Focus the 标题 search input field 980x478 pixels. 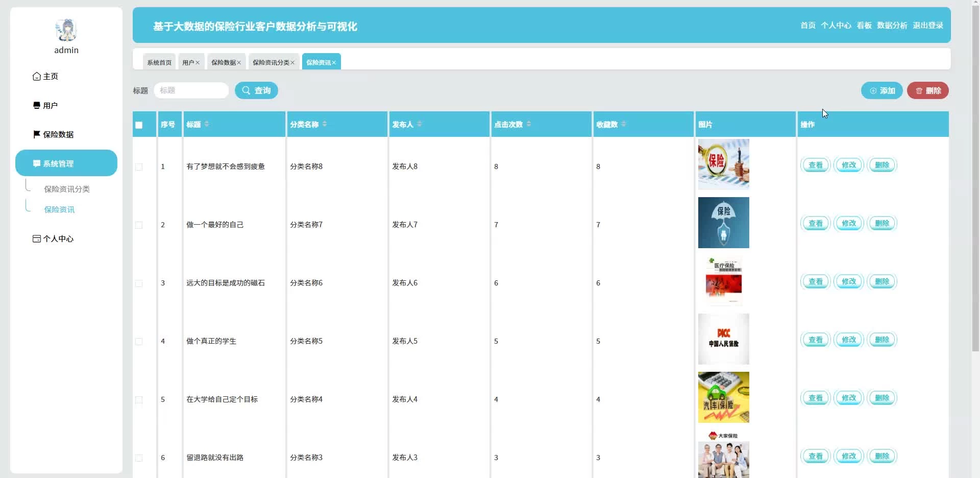pos(191,90)
